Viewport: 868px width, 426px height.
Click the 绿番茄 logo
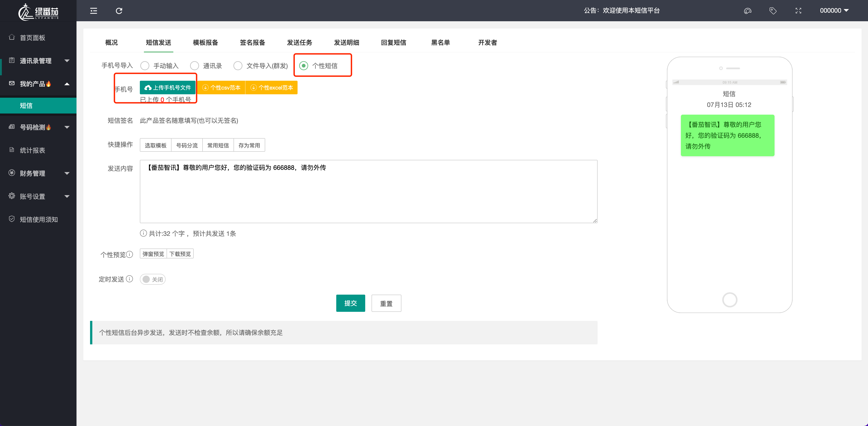38,12
